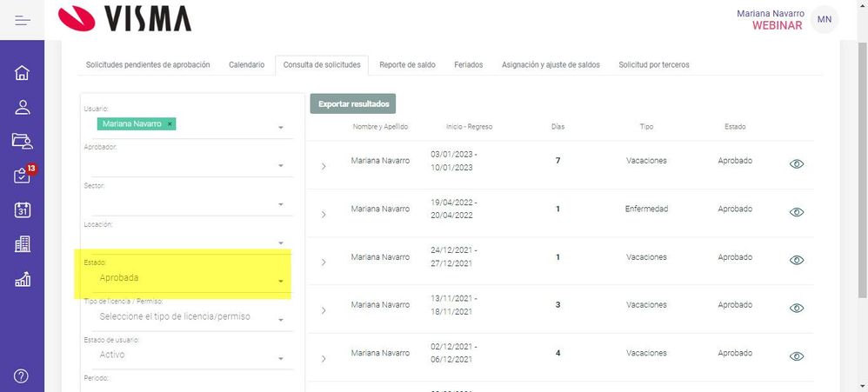Open the MN user avatar
Image resolution: width=868 pixels, height=392 pixels.
pyautogui.click(x=825, y=20)
